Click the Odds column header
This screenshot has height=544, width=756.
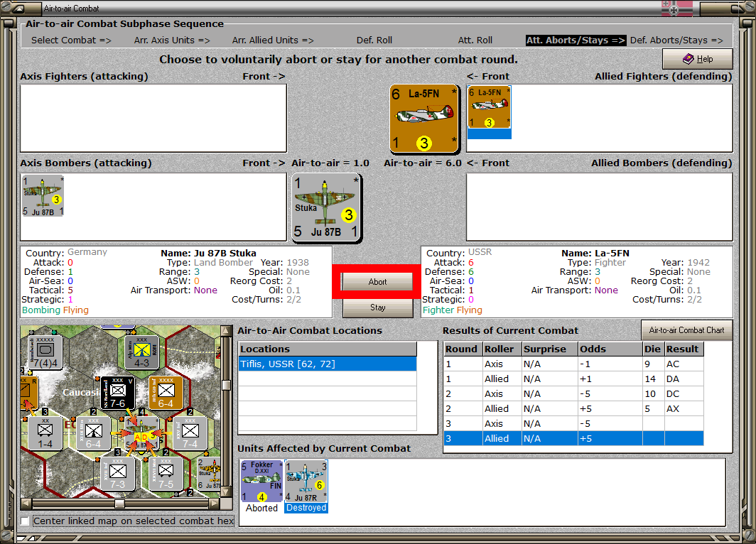coord(610,349)
